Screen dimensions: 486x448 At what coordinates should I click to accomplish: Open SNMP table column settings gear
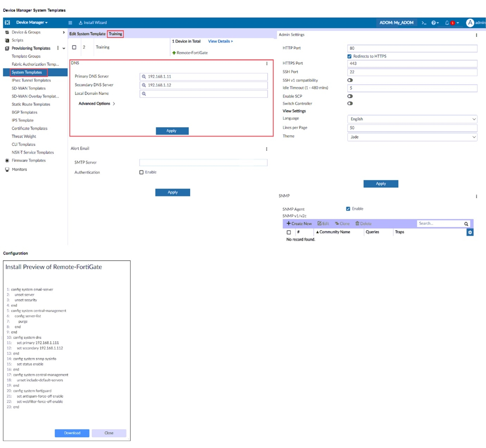[470, 232]
